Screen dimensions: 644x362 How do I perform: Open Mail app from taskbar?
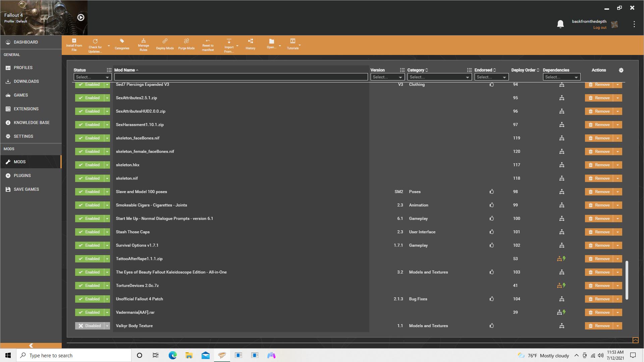(x=206, y=355)
